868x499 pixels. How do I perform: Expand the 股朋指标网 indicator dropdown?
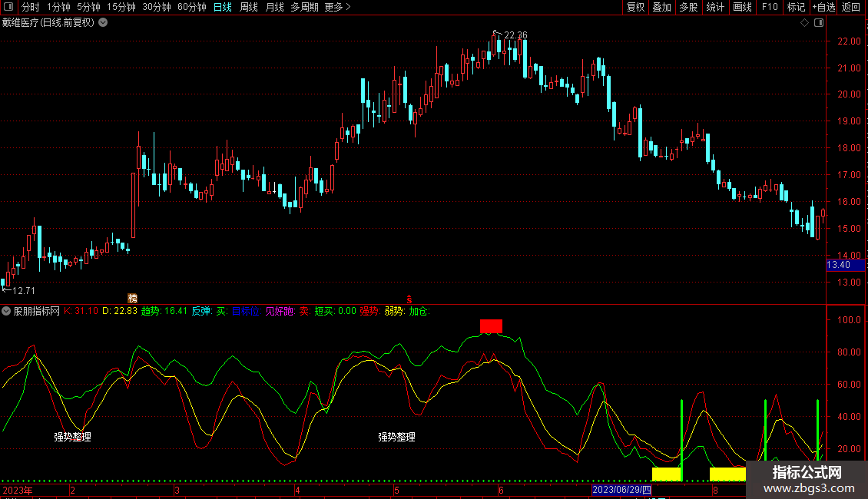[6, 312]
